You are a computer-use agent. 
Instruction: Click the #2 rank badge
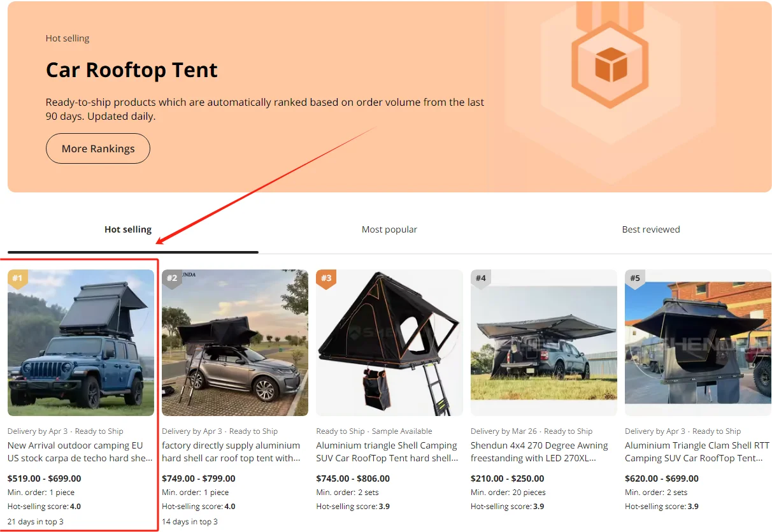coord(171,278)
